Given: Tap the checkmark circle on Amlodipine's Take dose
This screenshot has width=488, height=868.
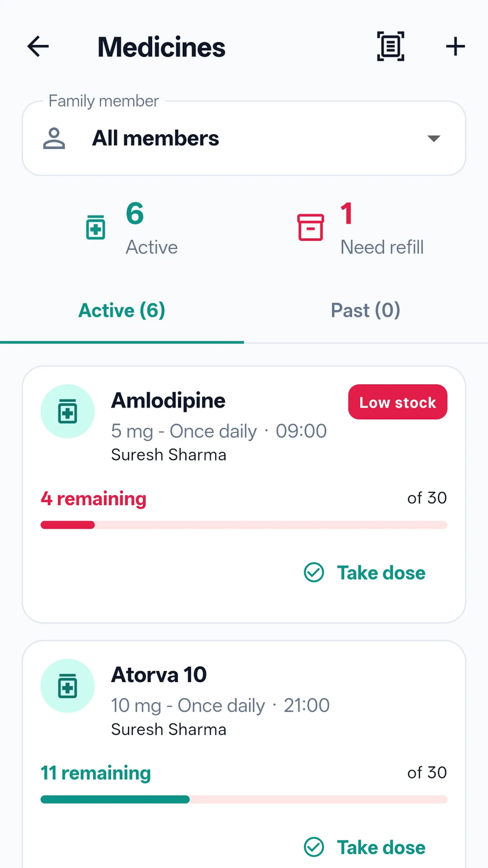Looking at the screenshot, I should (x=314, y=572).
